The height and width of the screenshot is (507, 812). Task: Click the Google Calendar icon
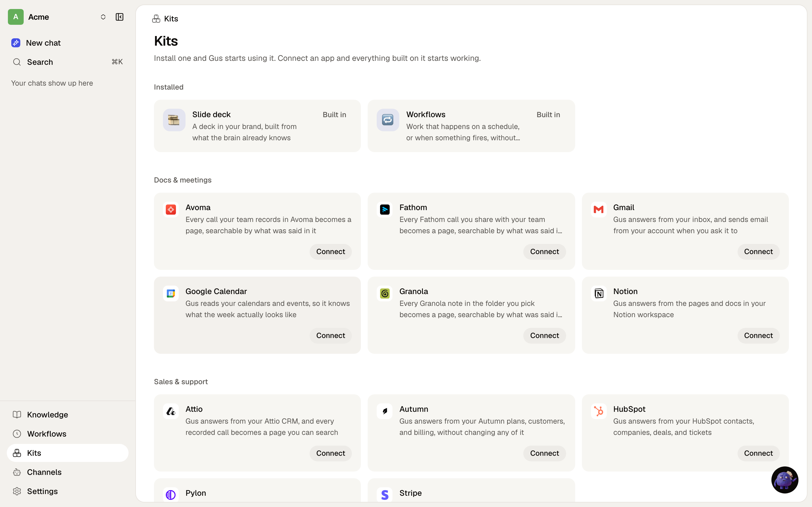pyautogui.click(x=171, y=293)
